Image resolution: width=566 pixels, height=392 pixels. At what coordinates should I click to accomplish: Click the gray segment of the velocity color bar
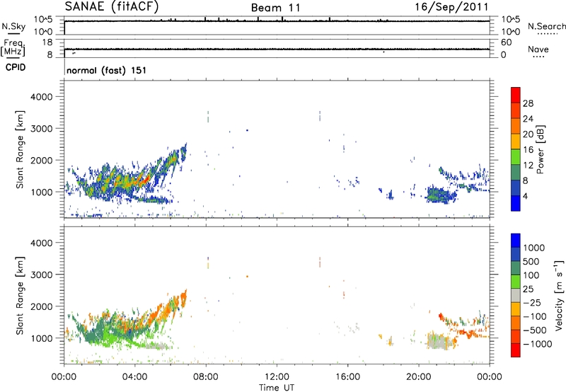click(516, 295)
